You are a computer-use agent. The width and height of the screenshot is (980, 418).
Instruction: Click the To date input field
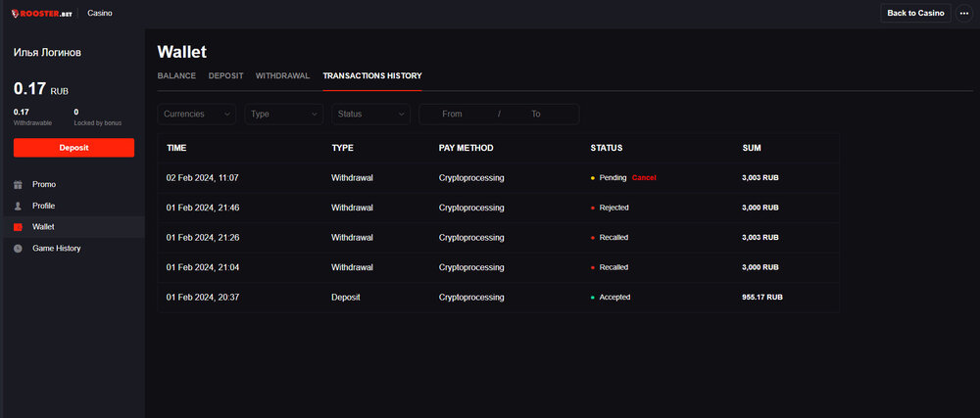(536, 115)
